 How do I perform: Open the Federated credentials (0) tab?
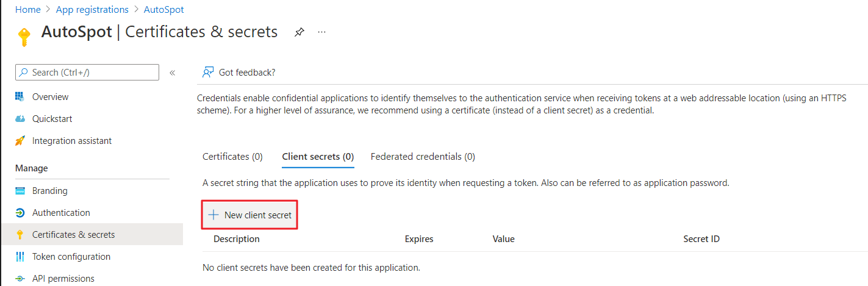click(x=423, y=157)
